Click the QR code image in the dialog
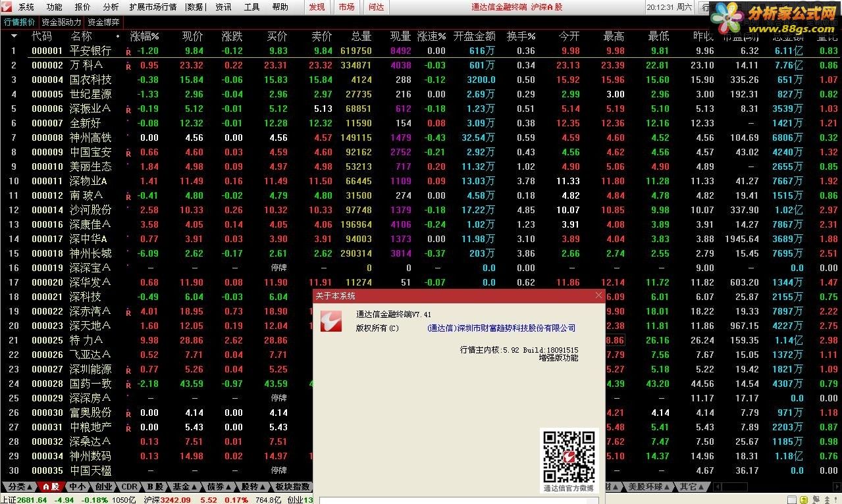 [569, 455]
